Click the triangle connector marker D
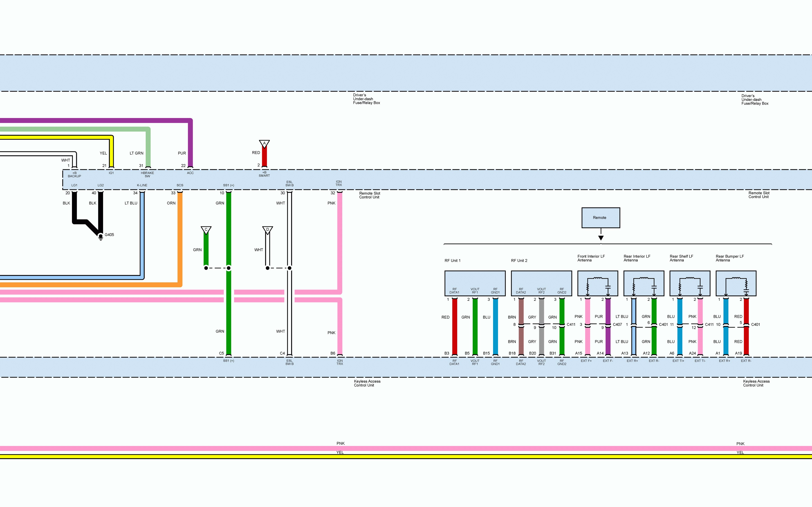 [x=268, y=230]
